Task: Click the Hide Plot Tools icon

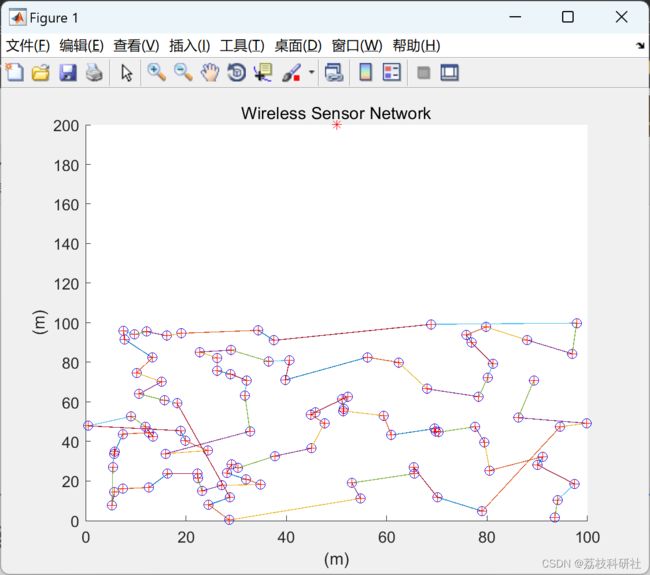Action: tap(423, 73)
